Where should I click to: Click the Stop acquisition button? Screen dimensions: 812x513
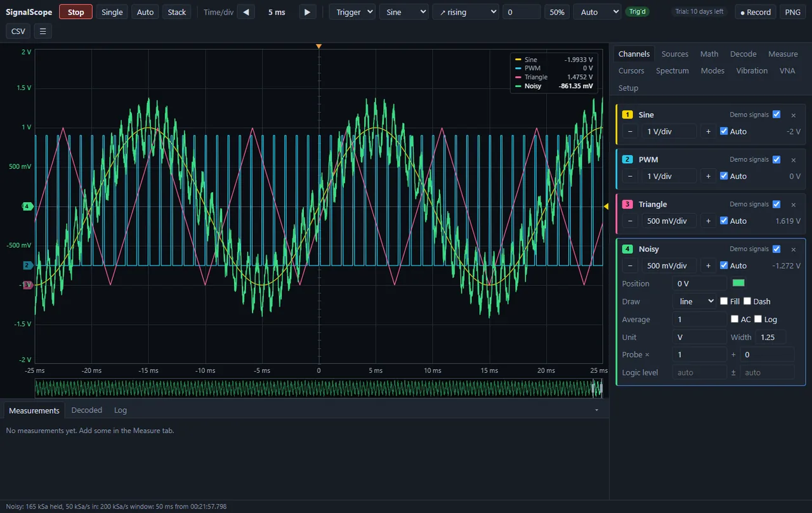[75, 12]
